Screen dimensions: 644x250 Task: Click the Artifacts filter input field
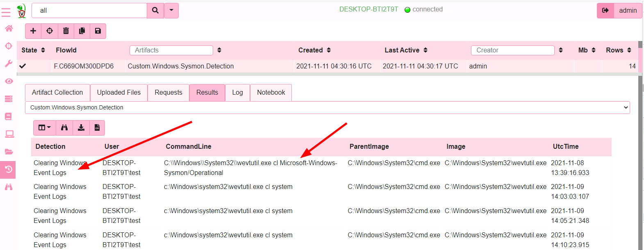click(171, 50)
